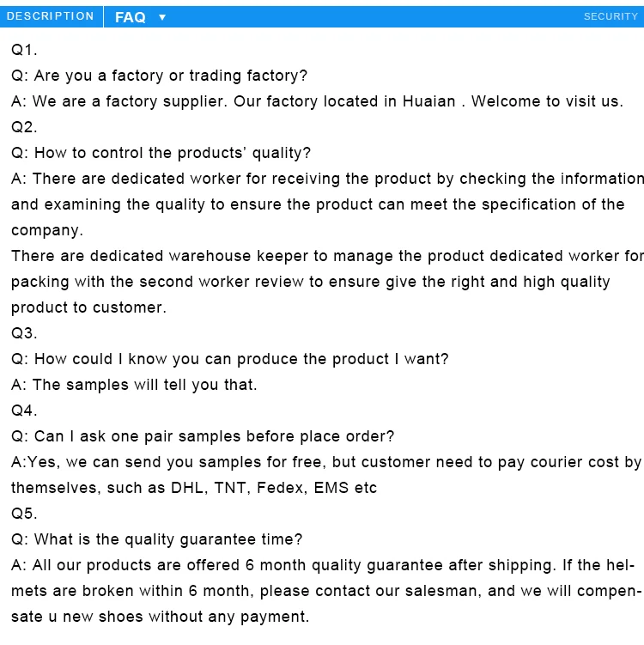Image resolution: width=644 pixels, height=645 pixels.
Task: Click the produce the product I want question
Action: (x=229, y=359)
